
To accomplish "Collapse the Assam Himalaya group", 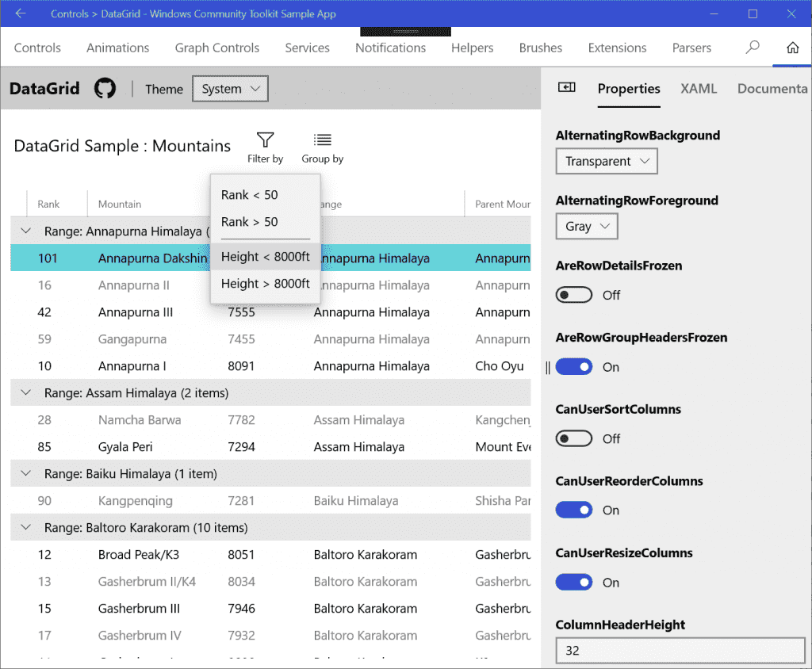I will coord(26,392).
